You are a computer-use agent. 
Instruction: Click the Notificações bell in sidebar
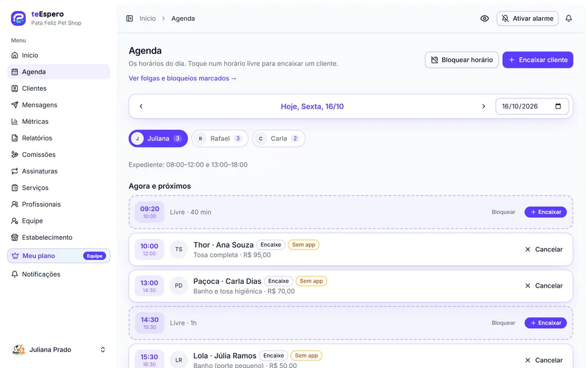(15, 274)
